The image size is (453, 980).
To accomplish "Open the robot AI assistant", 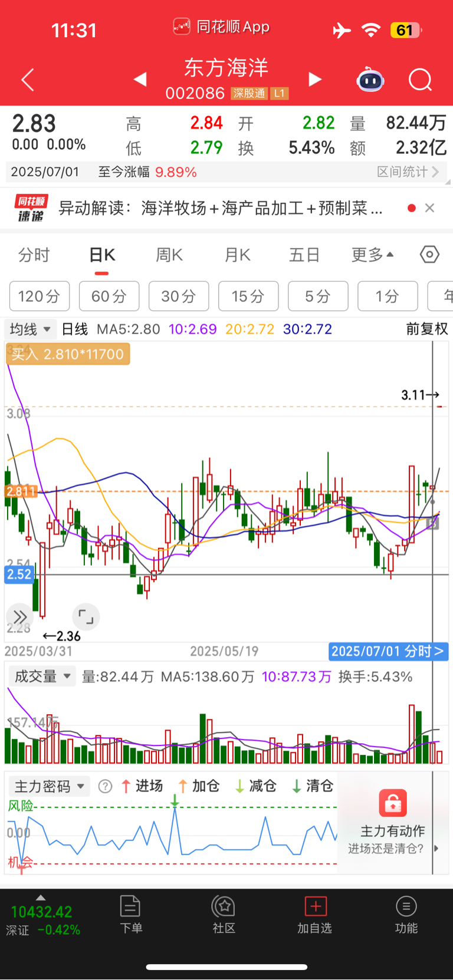I will (x=370, y=80).
